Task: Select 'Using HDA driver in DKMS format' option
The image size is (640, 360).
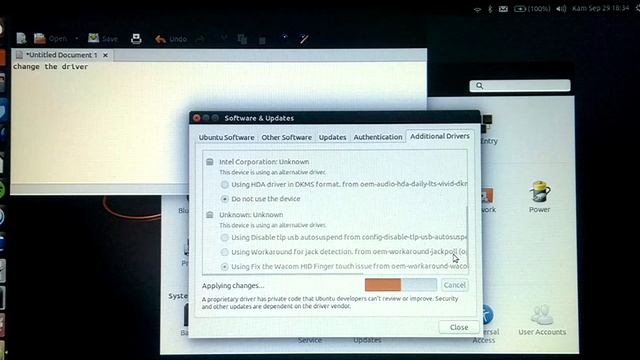Action: pyautogui.click(x=224, y=184)
